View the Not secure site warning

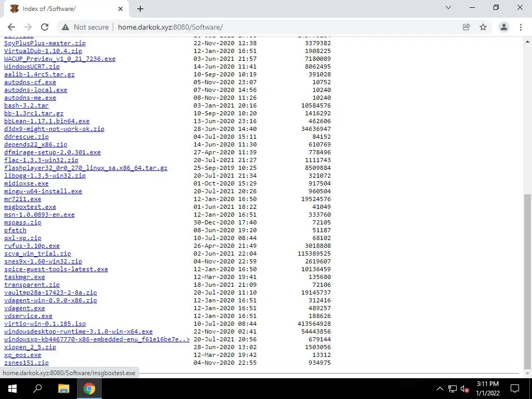(85, 27)
